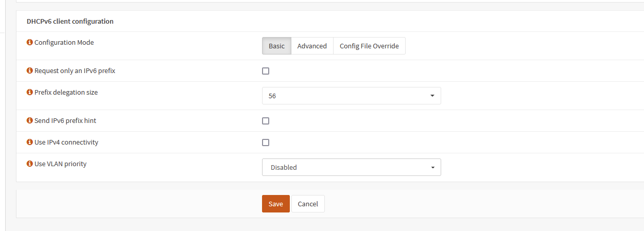The height and width of the screenshot is (231, 644).
Task: Show help for Send IPv6 prefix hint
Action: tap(29, 121)
